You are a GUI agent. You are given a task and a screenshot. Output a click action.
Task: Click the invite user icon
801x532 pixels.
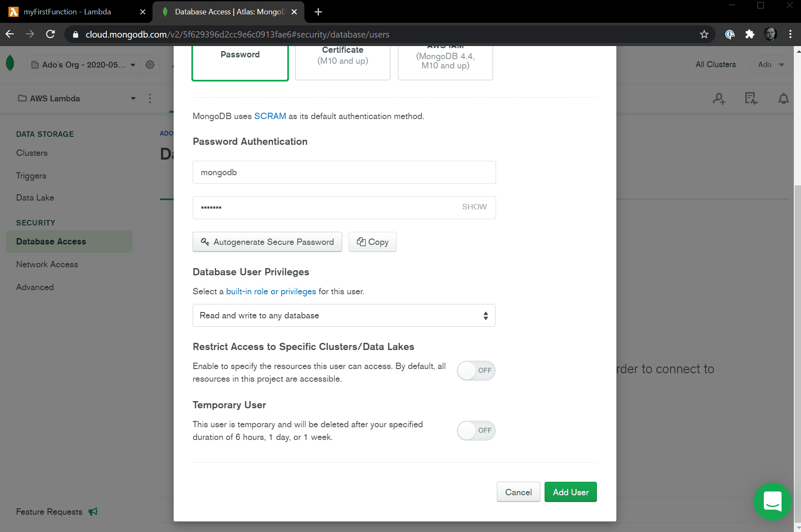719,99
